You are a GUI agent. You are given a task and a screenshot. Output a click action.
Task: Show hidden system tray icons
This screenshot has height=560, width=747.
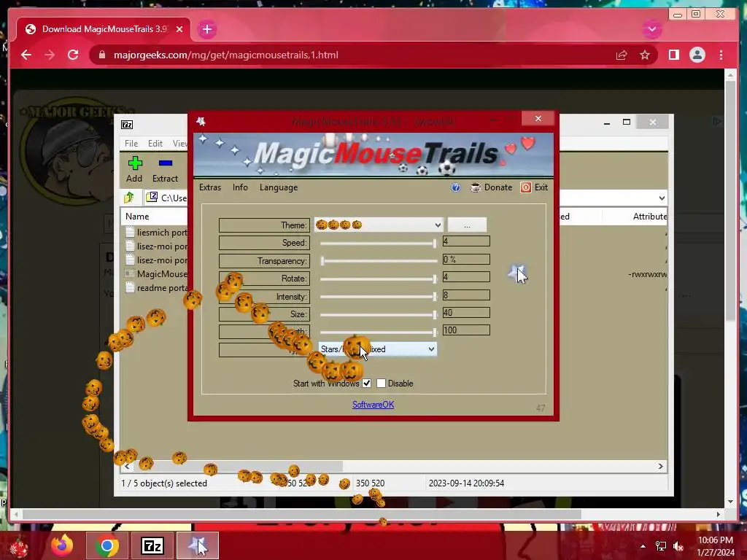tap(643, 546)
